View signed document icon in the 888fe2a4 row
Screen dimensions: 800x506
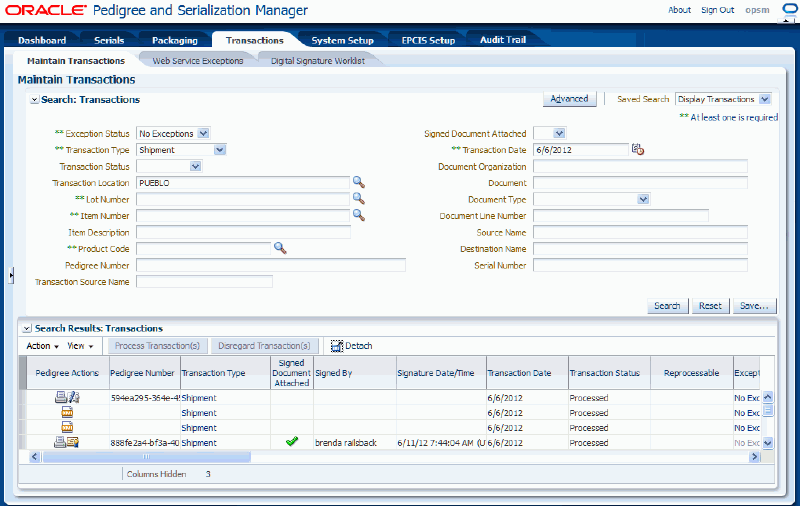pyautogui.click(x=73, y=442)
